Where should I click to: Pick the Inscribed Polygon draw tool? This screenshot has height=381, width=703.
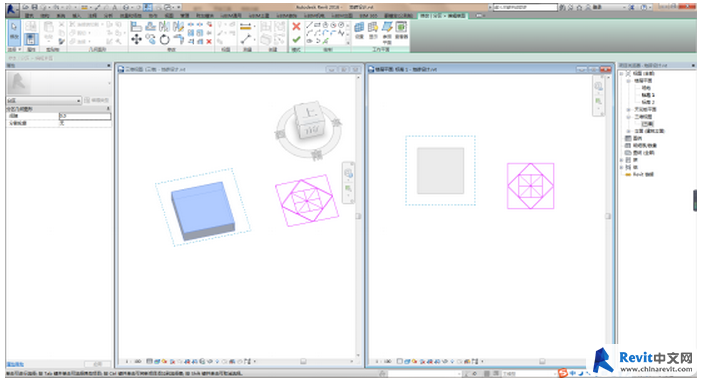pyautogui.click(x=325, y=25)
